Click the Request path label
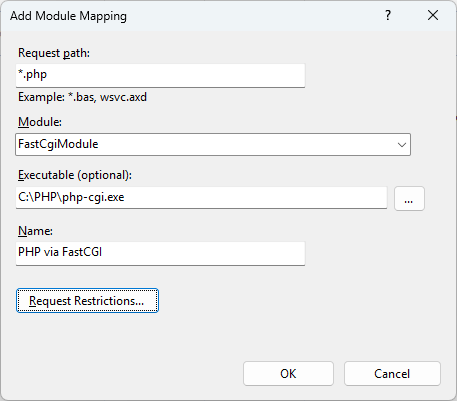 coord(54,53)
